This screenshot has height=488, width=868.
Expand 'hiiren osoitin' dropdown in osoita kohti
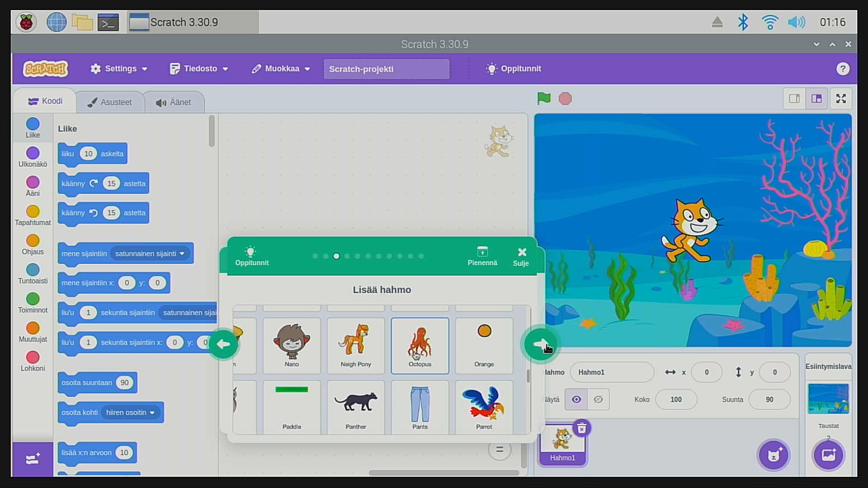[x=130, y=413]
